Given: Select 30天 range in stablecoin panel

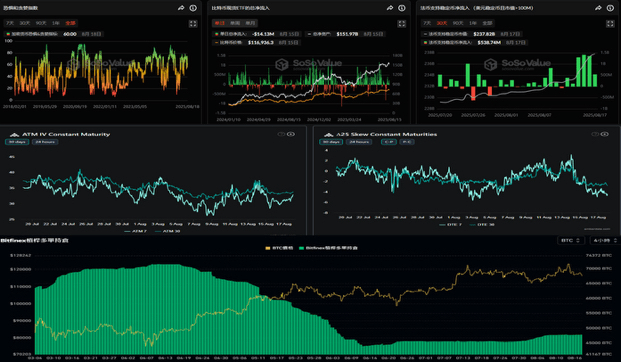Looking at the screenshot, I should pyautogui.click(x=442, y=23).
